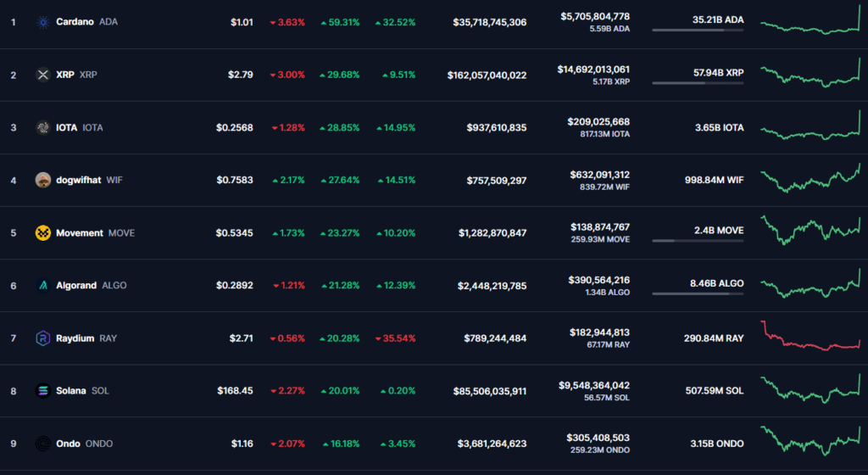Click Solana price $168.45
868x475 pixels.
tap(236, 391)
